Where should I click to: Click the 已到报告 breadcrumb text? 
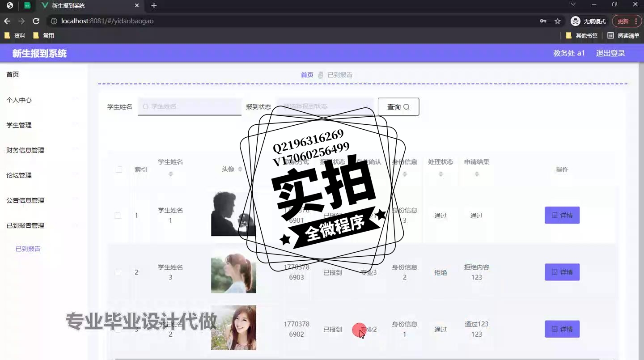(340, 75)
